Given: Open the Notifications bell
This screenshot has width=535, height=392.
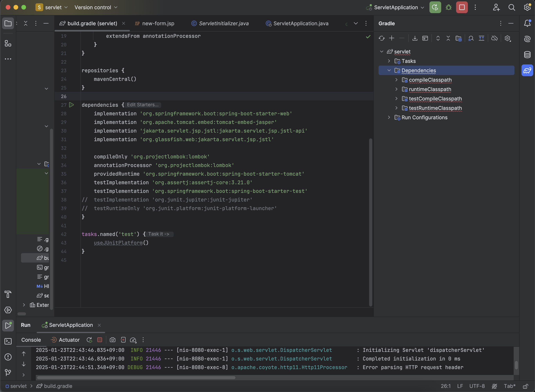Looking at the screenshot, I should coord(527,23).
